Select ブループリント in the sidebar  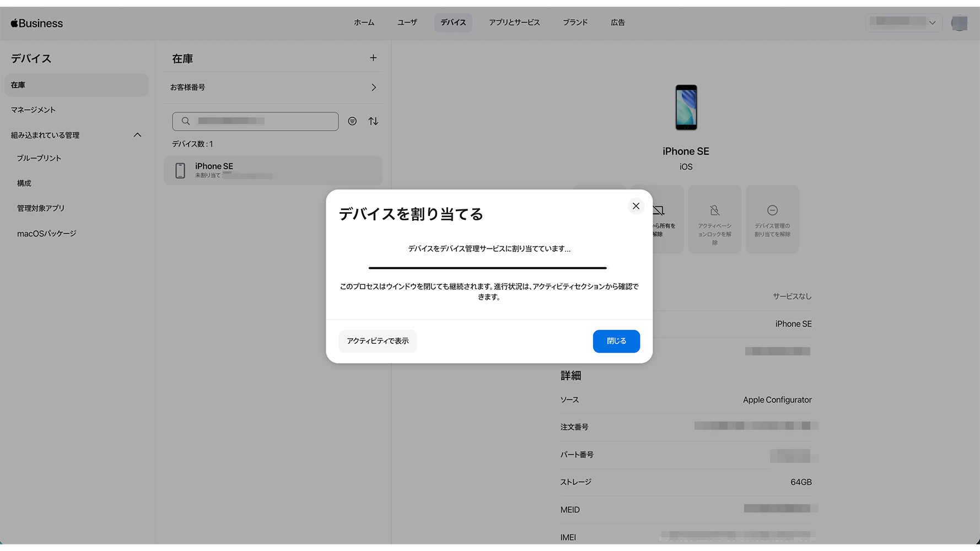click(x=39, y=158)
